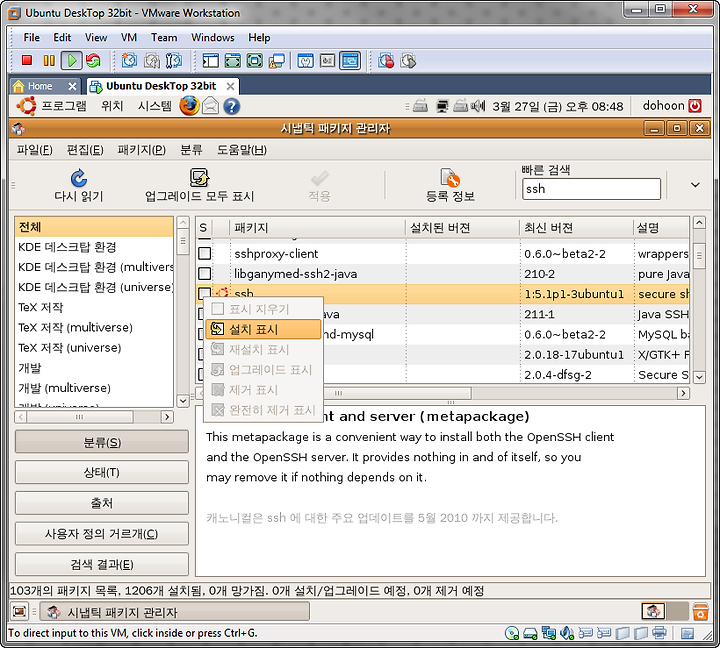
Task: Open the VMware File menu
Action: point(31,38)
